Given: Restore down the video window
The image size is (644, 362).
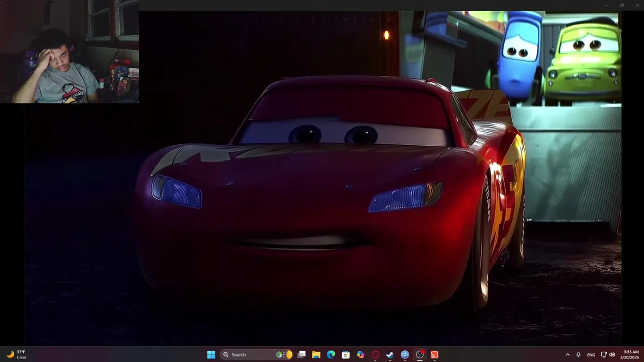Looking at the screenshot, I should click(x=622, y=5).
